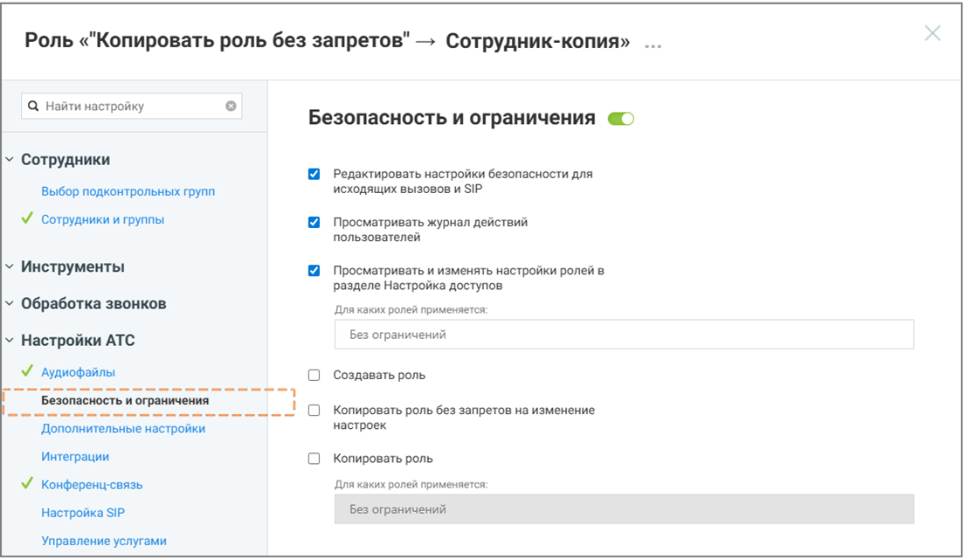Toggle the «Безопасность и ограничения» switch

tap(620, 119)
